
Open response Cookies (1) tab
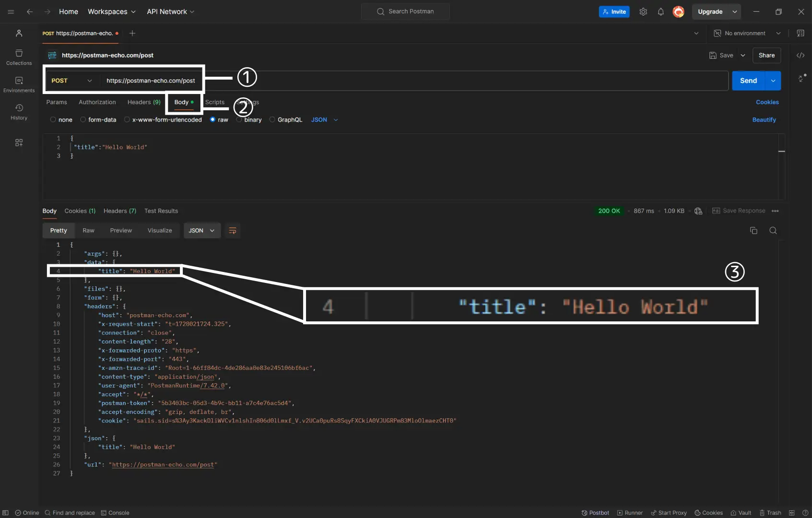coord(80,211)
